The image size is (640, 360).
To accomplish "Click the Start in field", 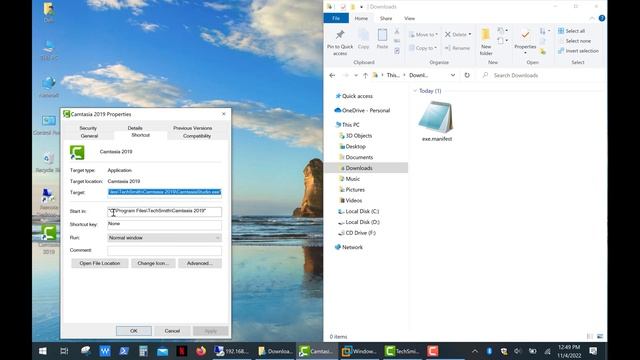I will point(164,211).
